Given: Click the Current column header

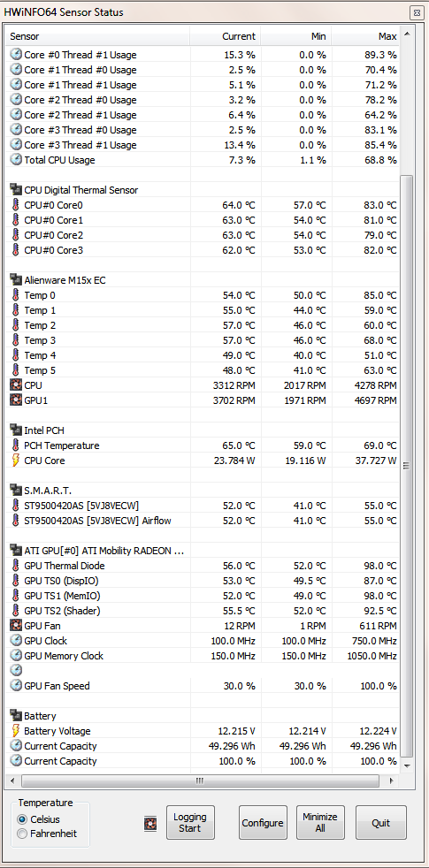Looking at the screenshot, I should click(x=225, y=36).
